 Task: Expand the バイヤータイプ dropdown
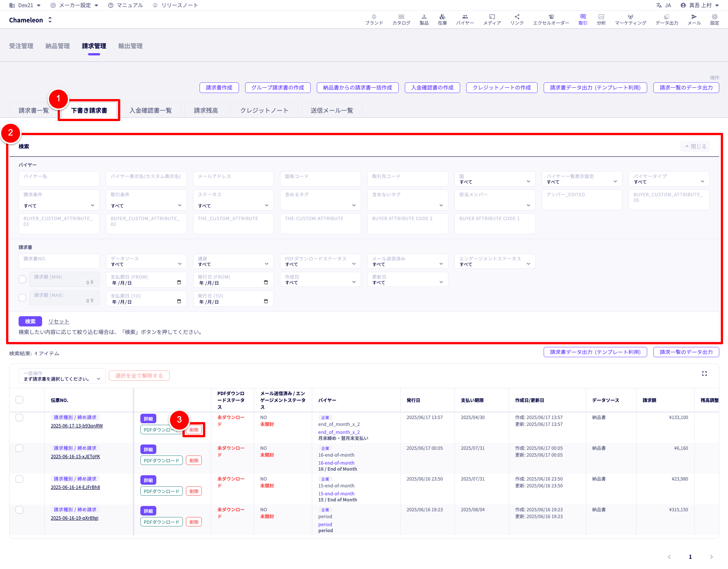click(x=669, y=179)
